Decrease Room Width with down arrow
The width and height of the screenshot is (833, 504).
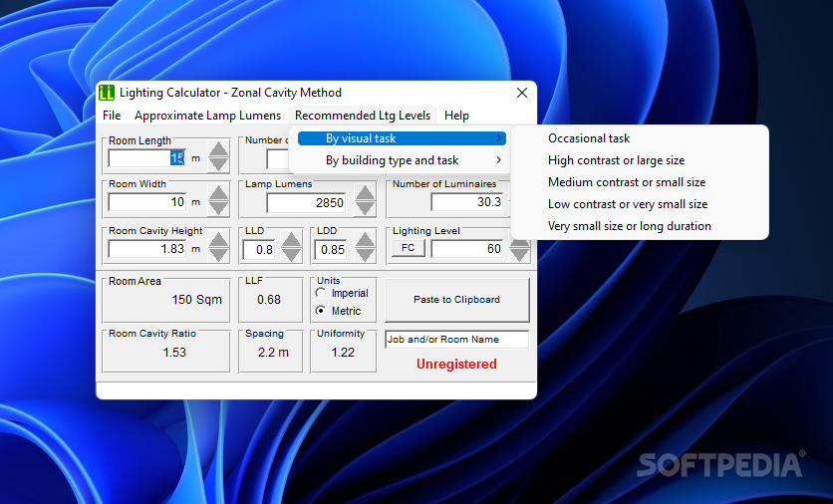point(218,207)
